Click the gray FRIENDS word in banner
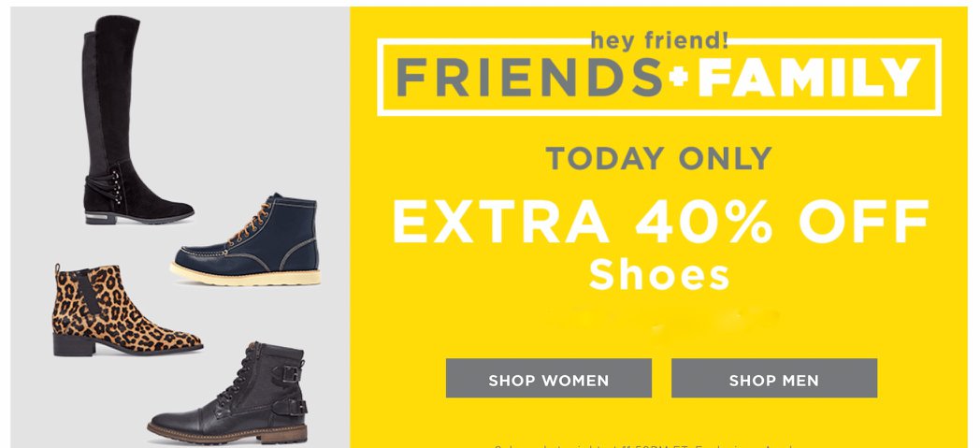Viewport: 980px width, 448px height. click(528, 78)
